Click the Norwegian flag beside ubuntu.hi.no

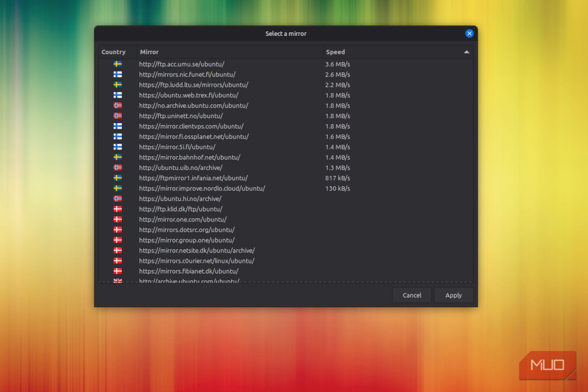(117, 199)
